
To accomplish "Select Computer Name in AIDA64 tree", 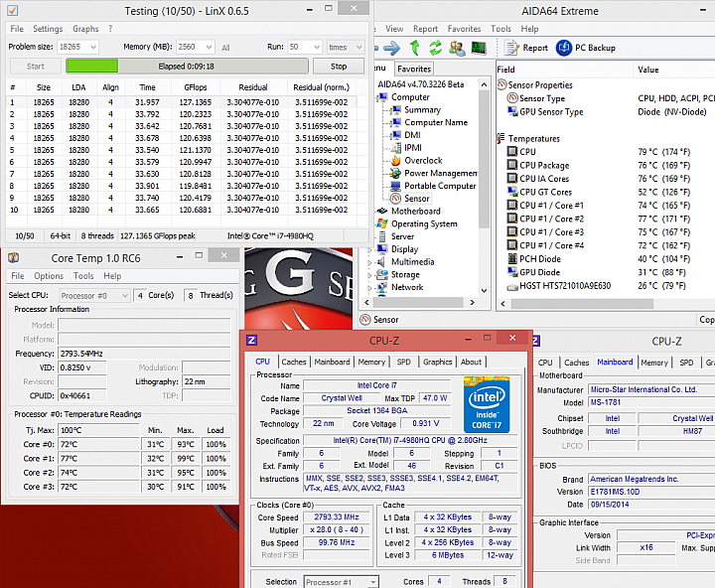I will point(436,122).
